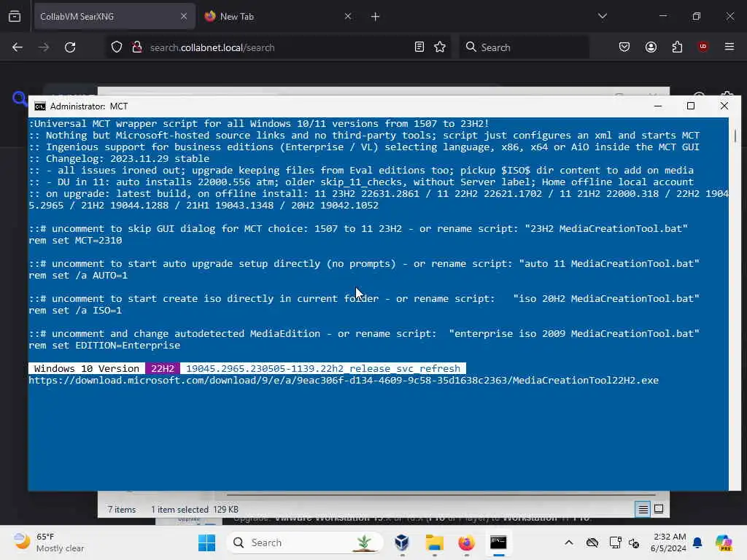Open the Windows Start menu
This screenshot has width=747, height=560.
point(206,542)
